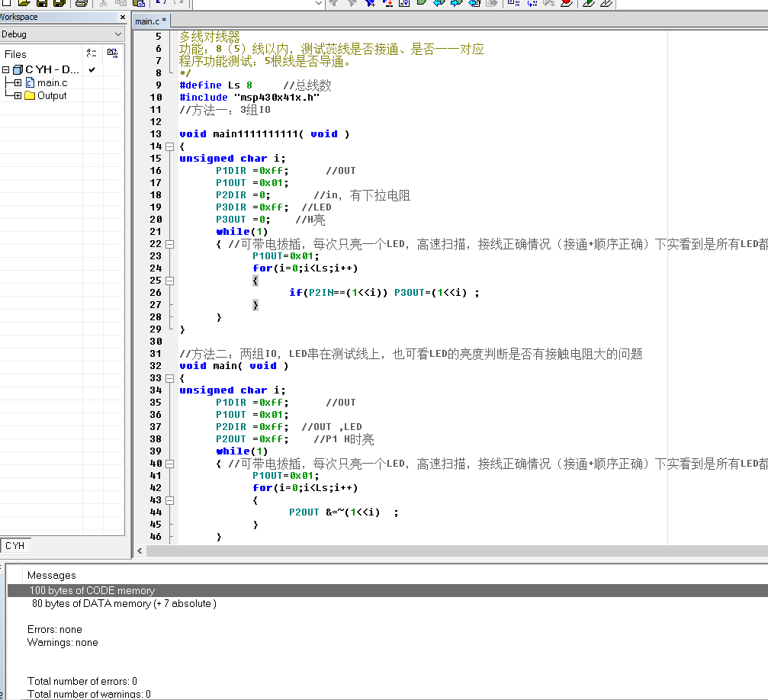The image size is (768, 700).
Task: Collapse the for block fold at line 25
Action: tap(170, 281)
